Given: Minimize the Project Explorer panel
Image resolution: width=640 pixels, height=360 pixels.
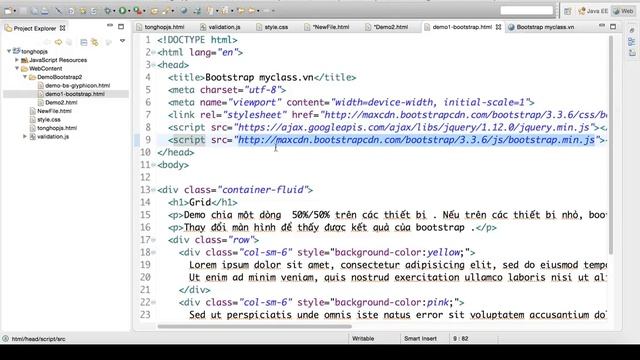Looking at the screenshot, I should coord(110,26).
